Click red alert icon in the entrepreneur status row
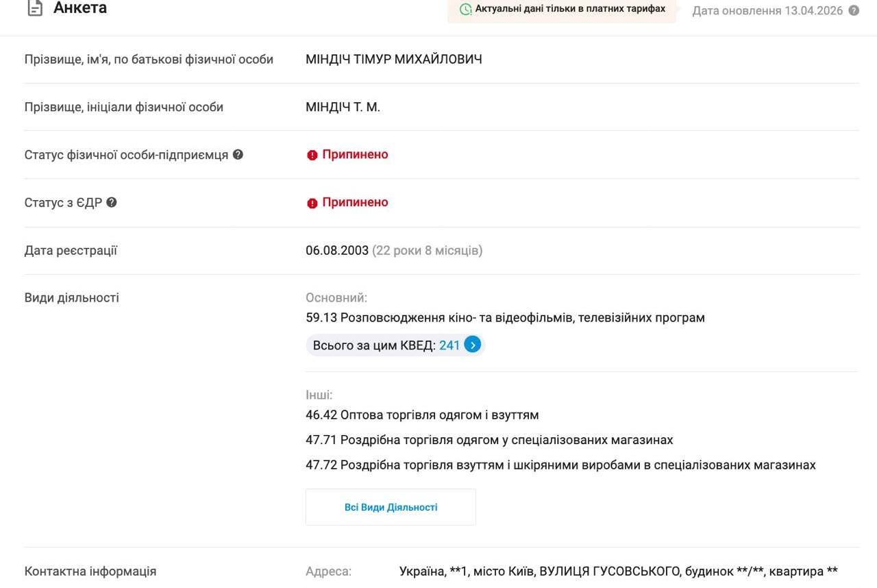The height and width of the screenshot is (588, 877). pyautogui.click(x=312, y=155)
